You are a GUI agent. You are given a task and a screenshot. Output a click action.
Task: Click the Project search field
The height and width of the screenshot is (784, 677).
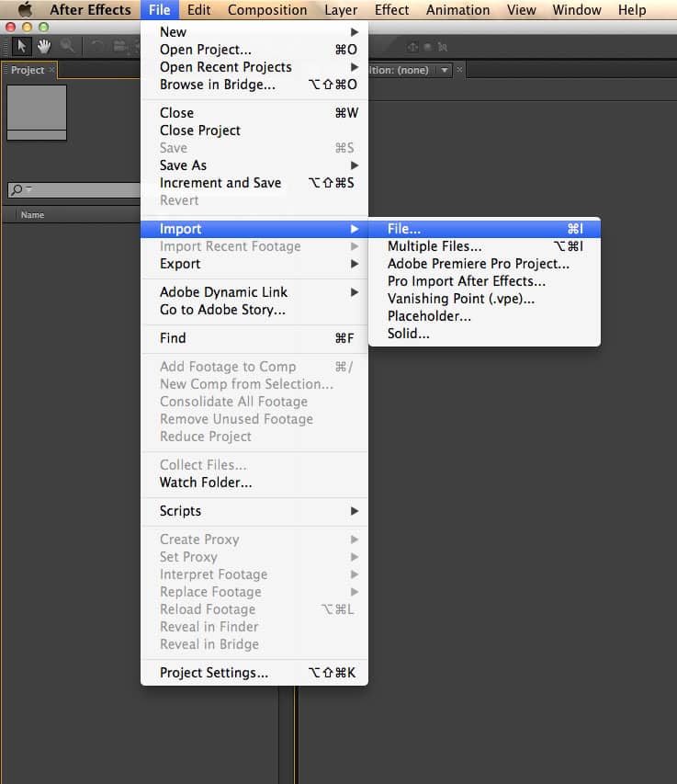[x=73, y=189]
